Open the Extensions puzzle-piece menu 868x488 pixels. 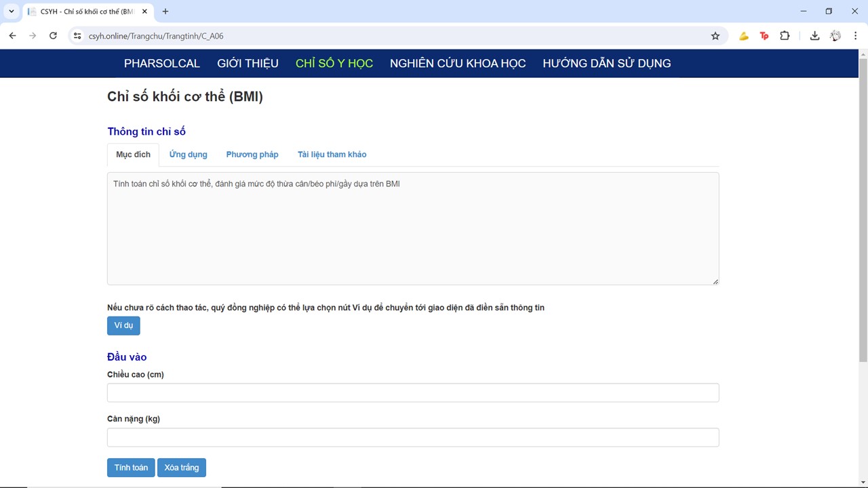pyautogui.click(x=785, y=36)
